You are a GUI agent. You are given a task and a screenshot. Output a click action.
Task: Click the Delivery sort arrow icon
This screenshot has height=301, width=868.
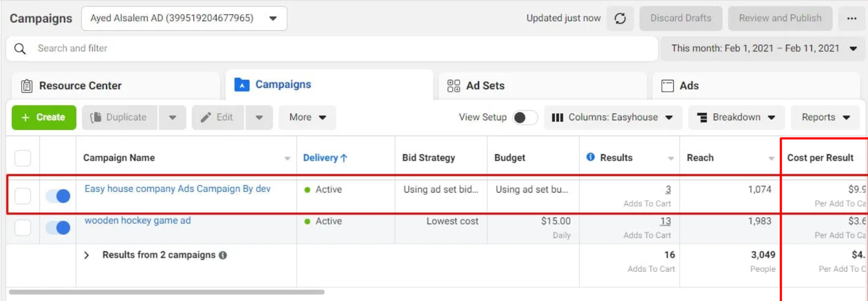[344, 158]
